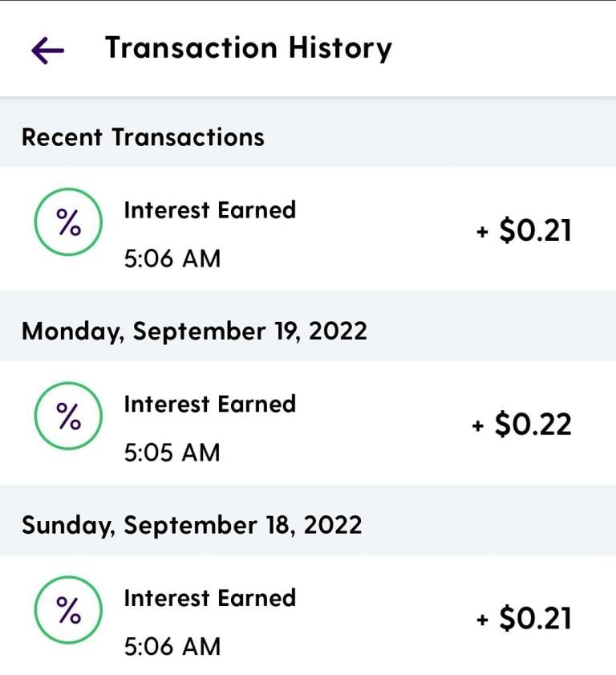The image size is (616, 675).
Task: Click percent icon of today's interest entry
Action: [68, 222]
